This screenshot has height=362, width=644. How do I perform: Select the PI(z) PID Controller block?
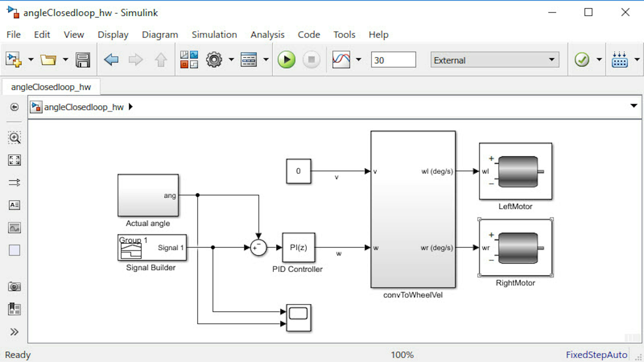(x=298, y=247)
